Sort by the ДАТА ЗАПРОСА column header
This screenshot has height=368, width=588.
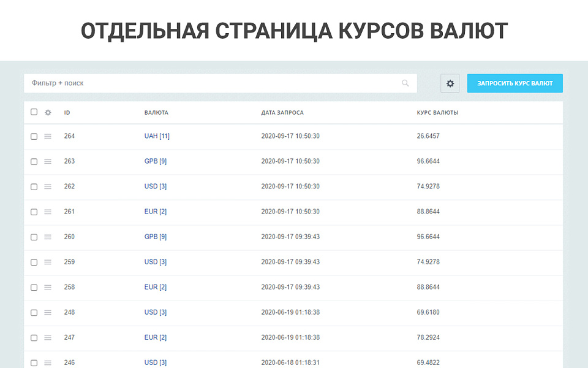click(x=282, y=112)
